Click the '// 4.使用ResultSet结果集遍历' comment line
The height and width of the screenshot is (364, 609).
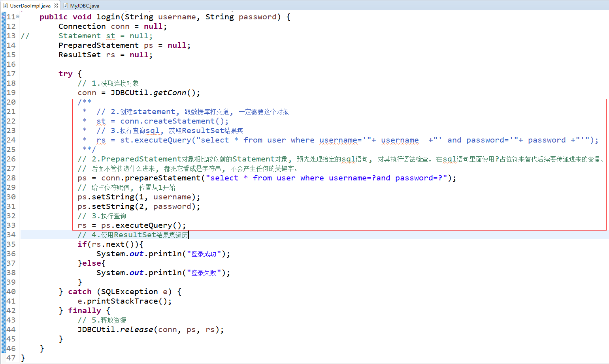(133, 235)
